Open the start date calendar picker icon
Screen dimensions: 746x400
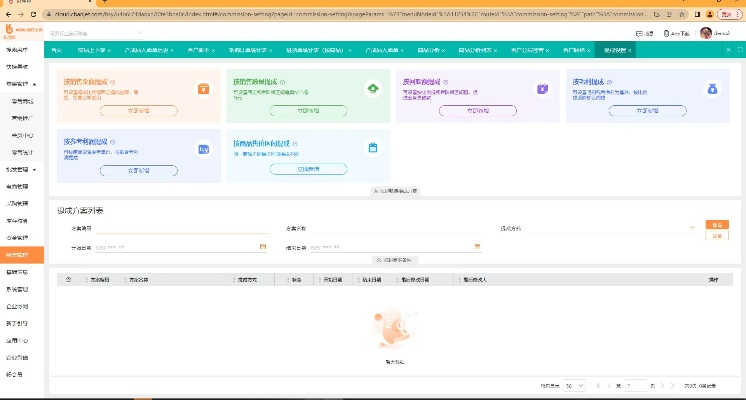(262, 246)
